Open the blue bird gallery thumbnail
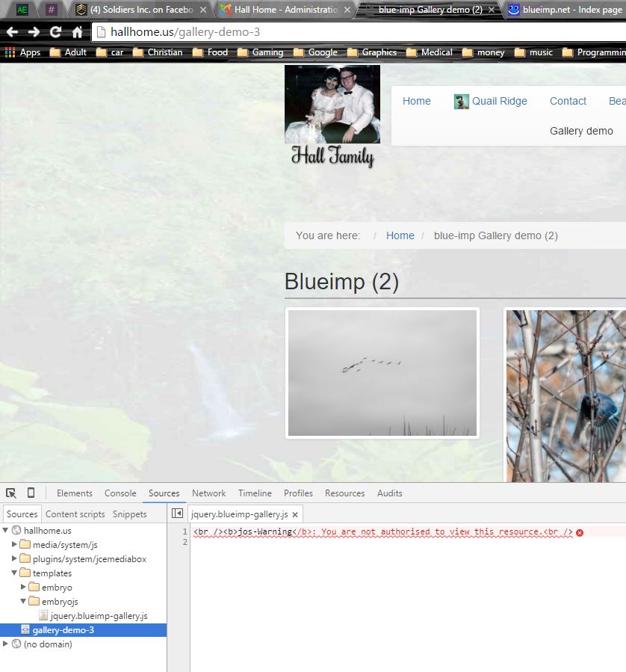The width and height of the screenshot is (626, 672). (x=565, y=395)
